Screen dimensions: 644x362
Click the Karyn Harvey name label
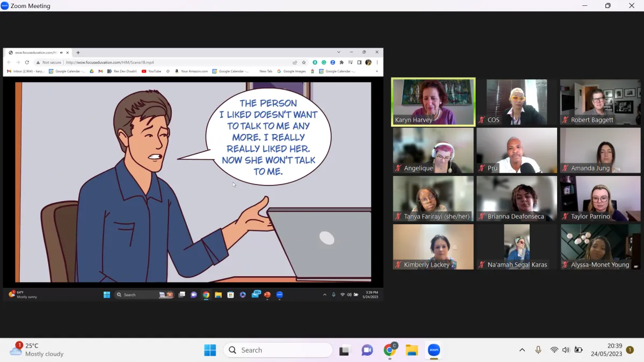click(x=413, y=120)
